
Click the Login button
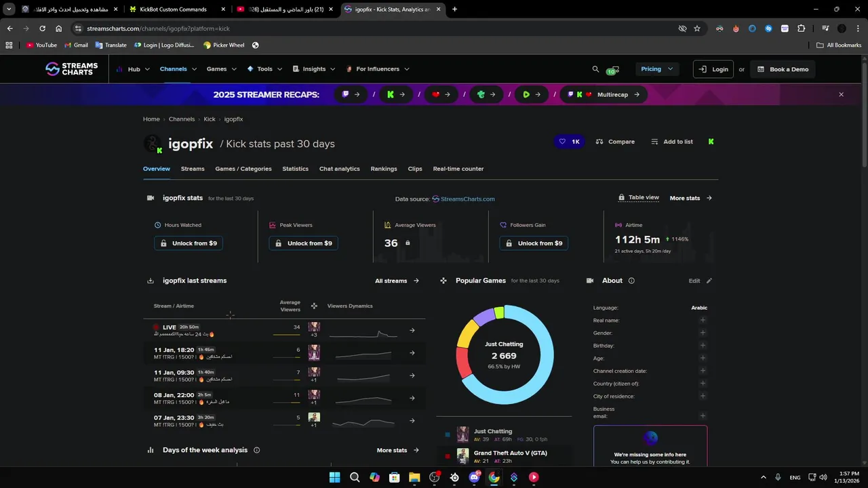(713, 69)
